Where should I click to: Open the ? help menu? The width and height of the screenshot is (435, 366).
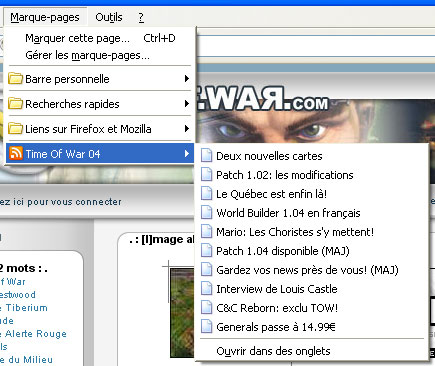(141, 17)
